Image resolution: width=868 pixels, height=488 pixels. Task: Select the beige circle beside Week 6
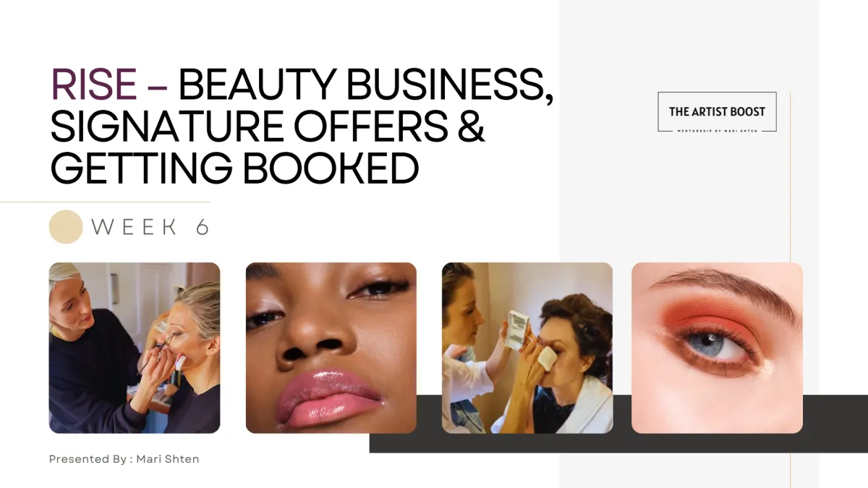(x=66, y=226)
